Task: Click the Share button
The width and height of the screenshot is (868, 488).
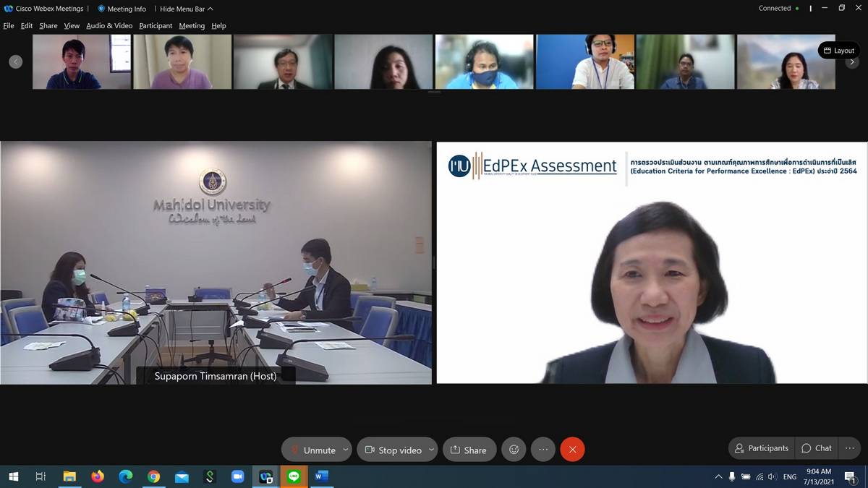Action: coord(469,450)
